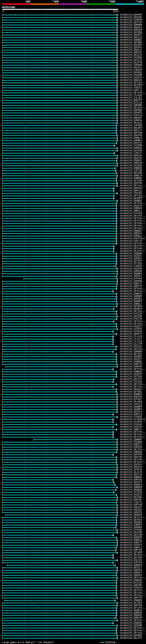Screen dimensions: 146x644
Task: Select hit label UniRef100_Q6PHC1
Action: point(131,259)
